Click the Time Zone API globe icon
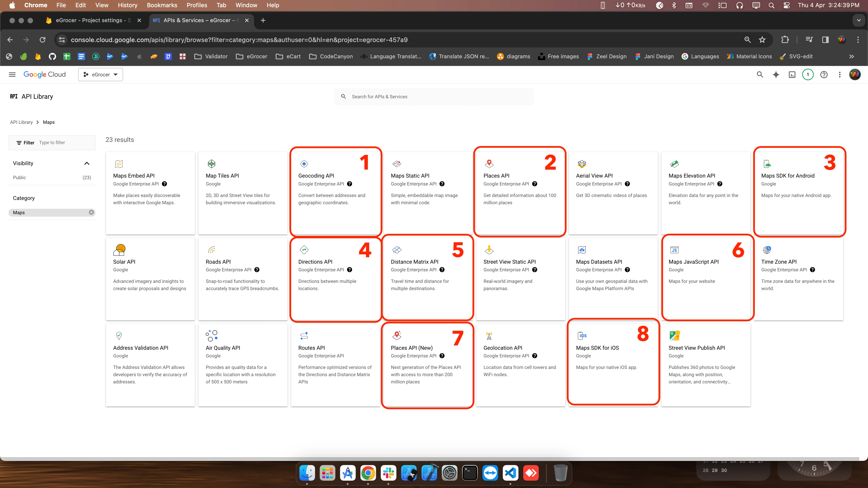Screen dimensions: 868x488 click(x=767, y=250)
